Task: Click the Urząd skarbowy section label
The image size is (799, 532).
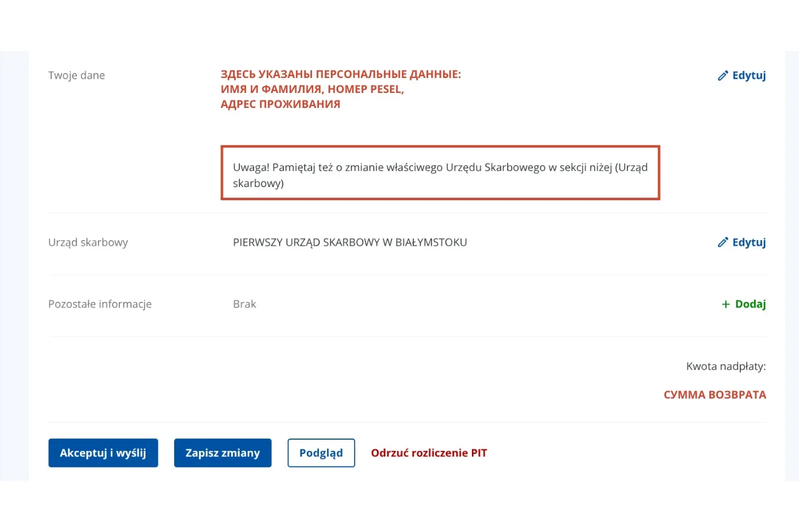Action: click(x=88, y=242)
